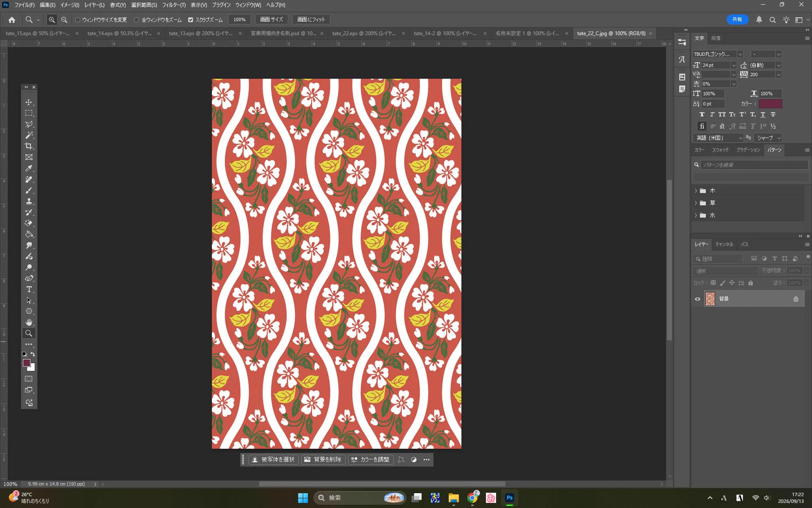Expand the 水 pattern folder
Viewport: 812px width, 508px height.
tap(696, 215)
